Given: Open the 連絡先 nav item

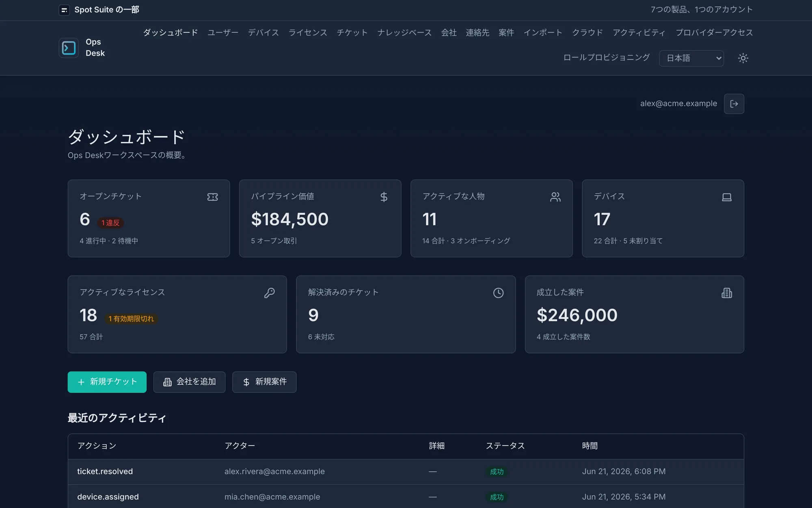Looking at the screenshot, I should point(477,33).
